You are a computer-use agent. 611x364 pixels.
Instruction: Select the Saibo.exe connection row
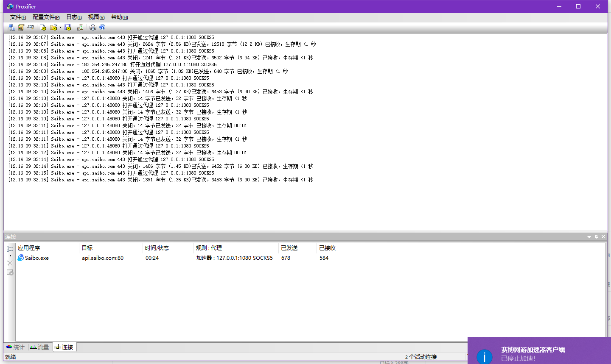186,258
